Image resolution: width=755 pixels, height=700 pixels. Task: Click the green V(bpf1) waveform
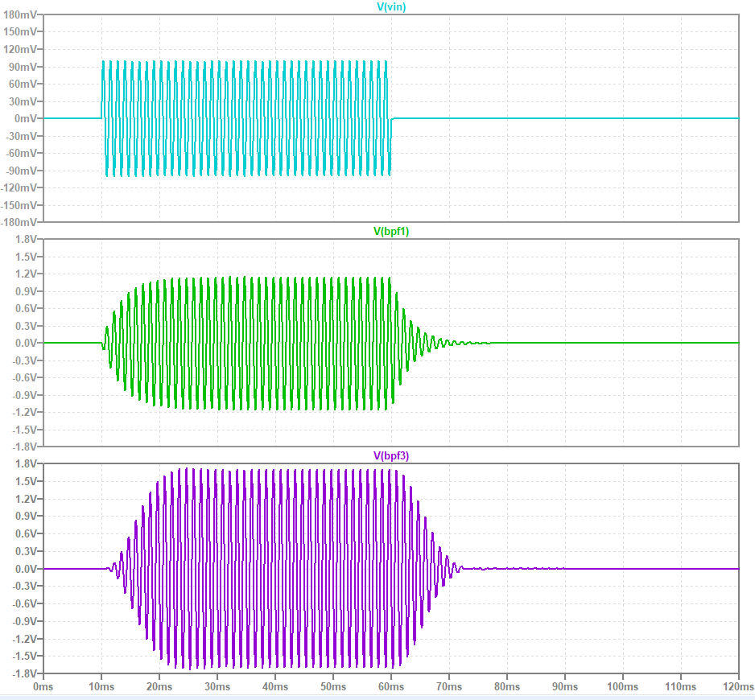tap(241, 343)
